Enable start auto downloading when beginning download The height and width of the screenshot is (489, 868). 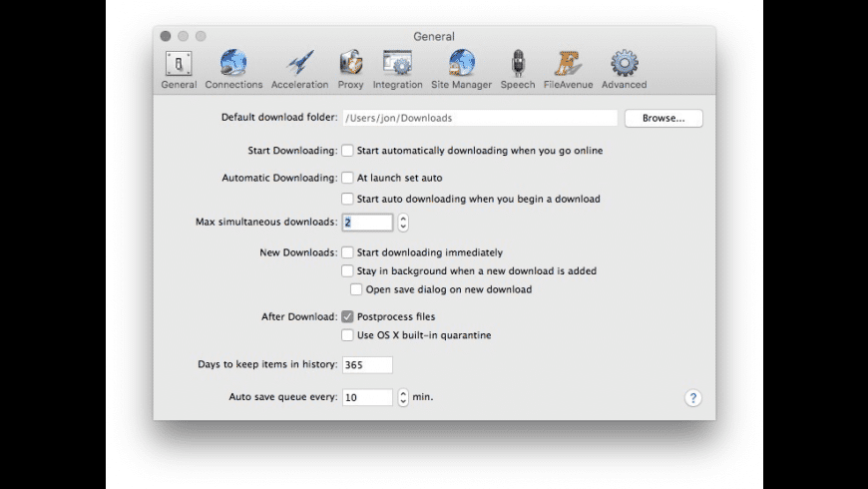coord(347,199)
